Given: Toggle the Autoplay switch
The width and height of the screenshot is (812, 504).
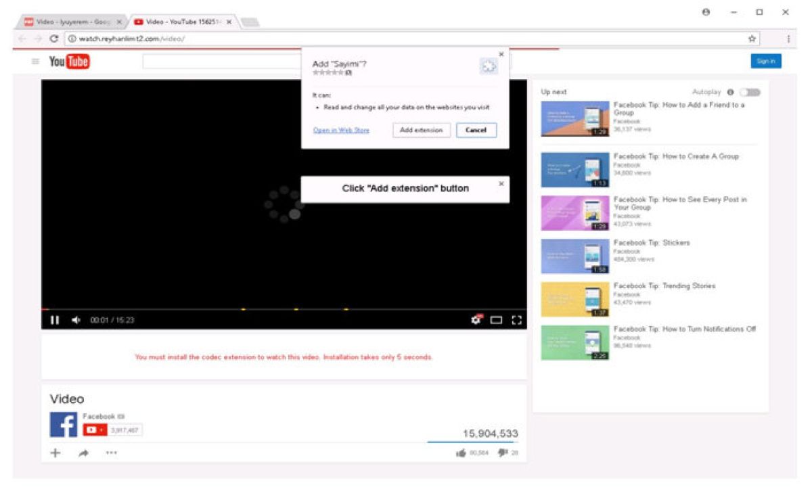Looking at the screenshot, I should click(x=750, y=92).
